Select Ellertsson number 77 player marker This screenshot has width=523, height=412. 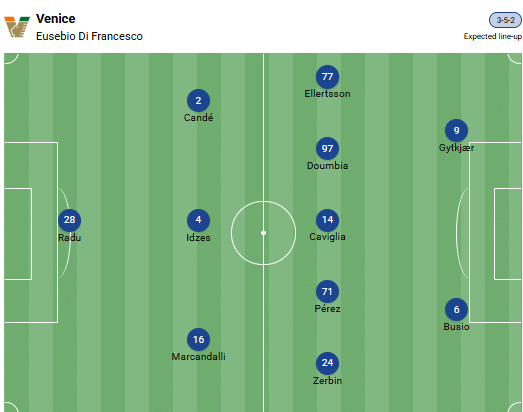327,76
